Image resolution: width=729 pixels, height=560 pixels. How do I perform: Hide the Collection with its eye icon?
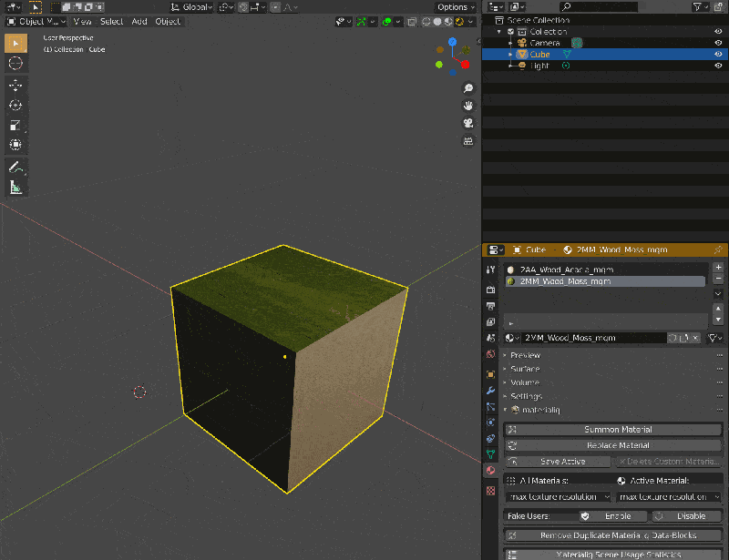718,32
